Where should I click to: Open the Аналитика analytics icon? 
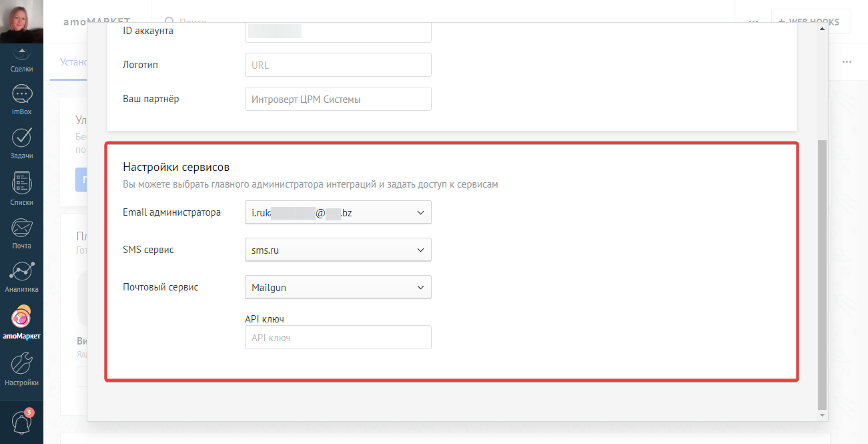[21, 277]
